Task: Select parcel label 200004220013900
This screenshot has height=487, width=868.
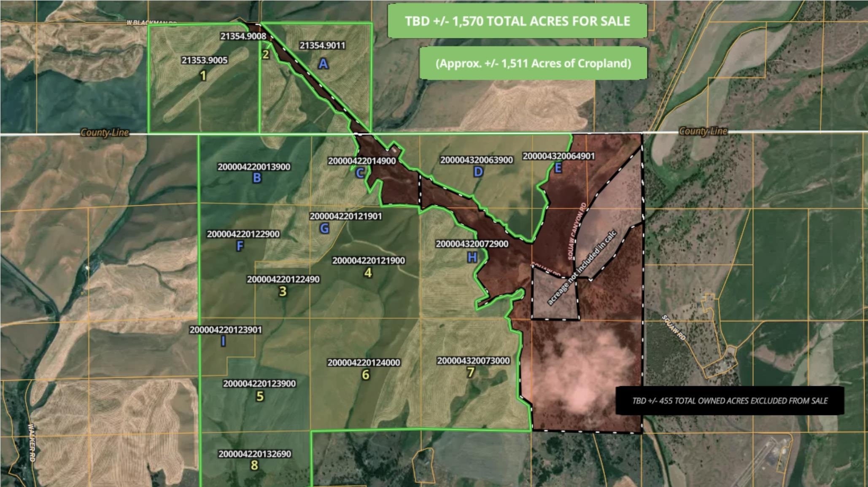Action: click(x=254, y=167)
